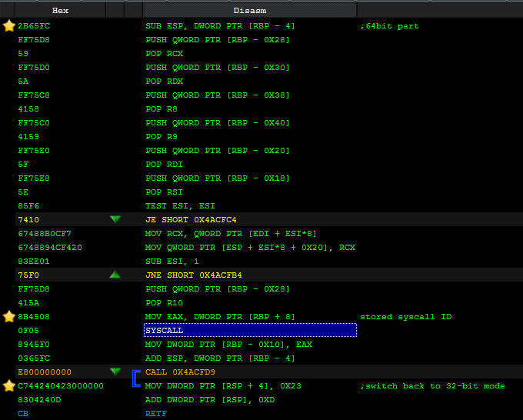Viewport: 523px width, 420px height.
Task: Click the Hex column header
Action: click(60, 11)
